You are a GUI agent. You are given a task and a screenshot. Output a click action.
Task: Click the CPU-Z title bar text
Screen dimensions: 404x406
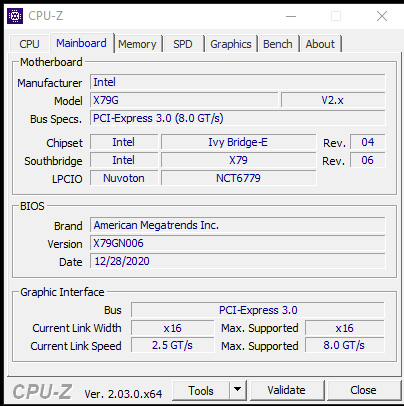point(46,16)
